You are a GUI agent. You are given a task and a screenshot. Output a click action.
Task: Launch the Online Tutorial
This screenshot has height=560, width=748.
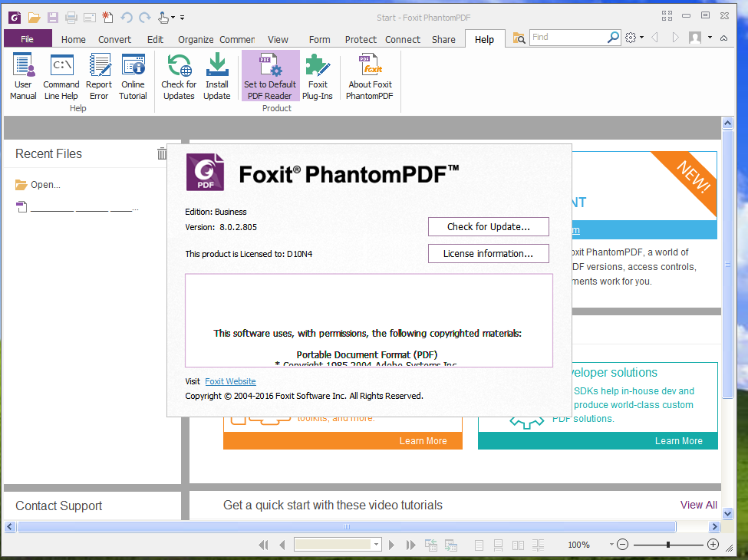click(x=133, y=76)
